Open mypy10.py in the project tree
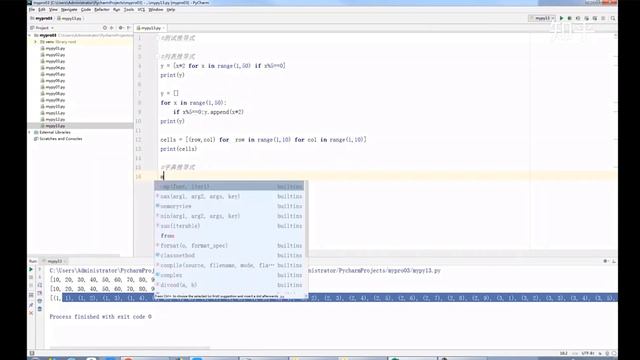 (x=53, y=107)
